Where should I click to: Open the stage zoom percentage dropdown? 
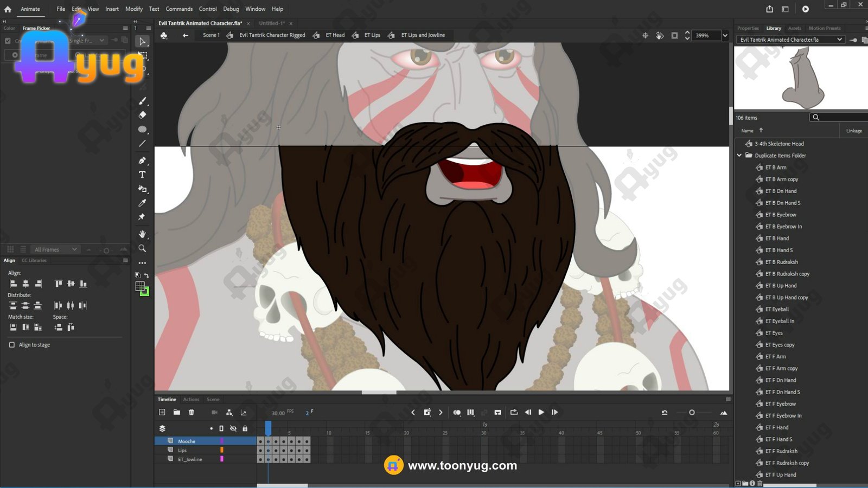[x=725, y=36]
